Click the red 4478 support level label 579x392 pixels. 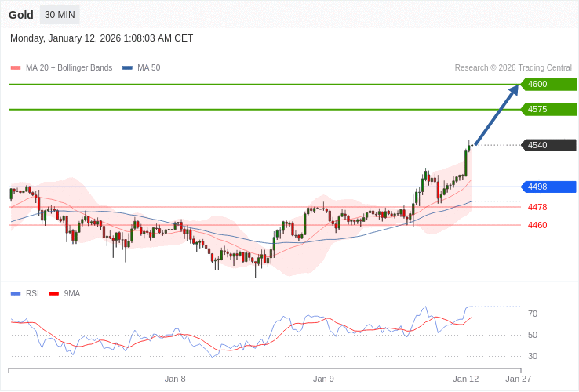pyautogui.click(x=537, y=207)
